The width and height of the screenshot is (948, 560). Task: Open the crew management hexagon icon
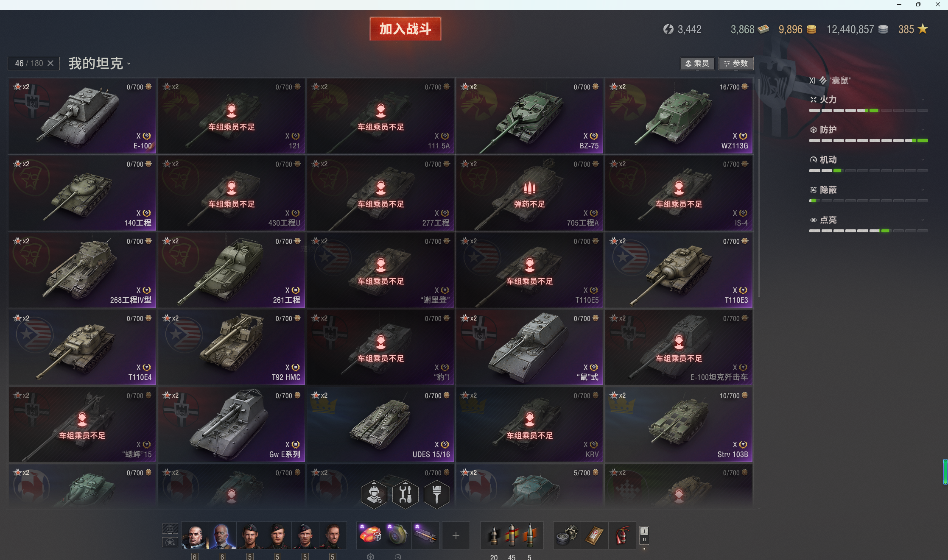(x=374, y=494)
